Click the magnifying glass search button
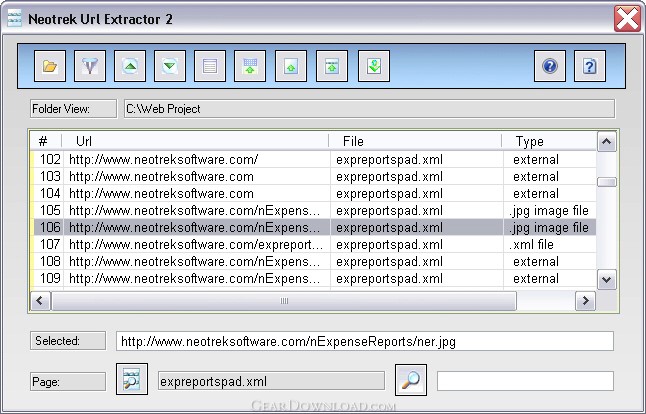 point(411,380)
